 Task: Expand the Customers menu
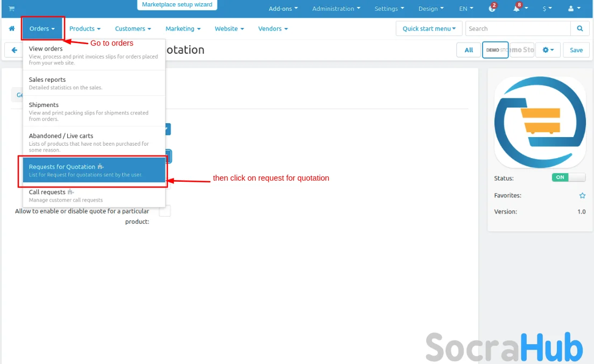133,28
